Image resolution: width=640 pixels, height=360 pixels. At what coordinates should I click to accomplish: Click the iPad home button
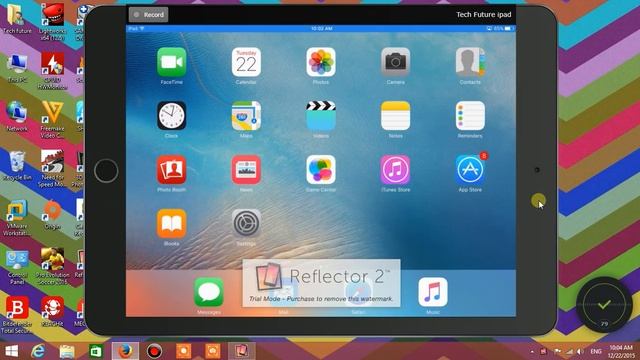[x=106, y=171]
